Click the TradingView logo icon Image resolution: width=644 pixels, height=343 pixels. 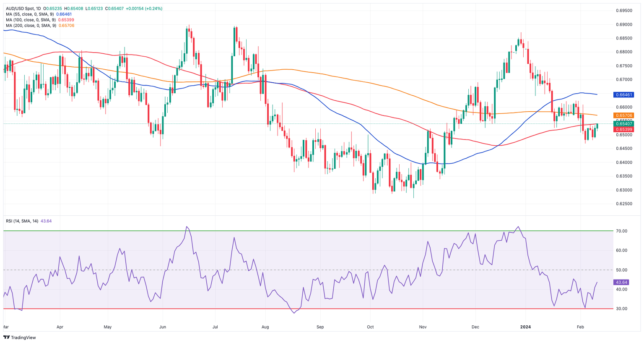tap(7, 338)
